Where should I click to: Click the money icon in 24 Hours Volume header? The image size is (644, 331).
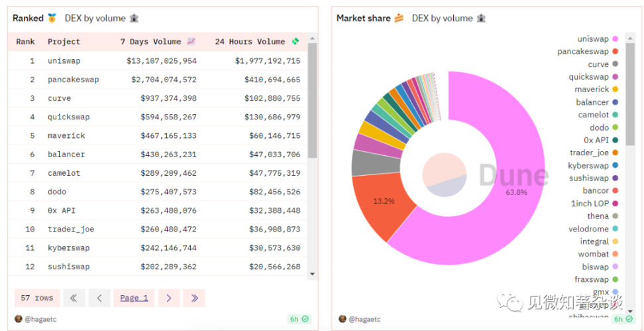tap(295, 42)
